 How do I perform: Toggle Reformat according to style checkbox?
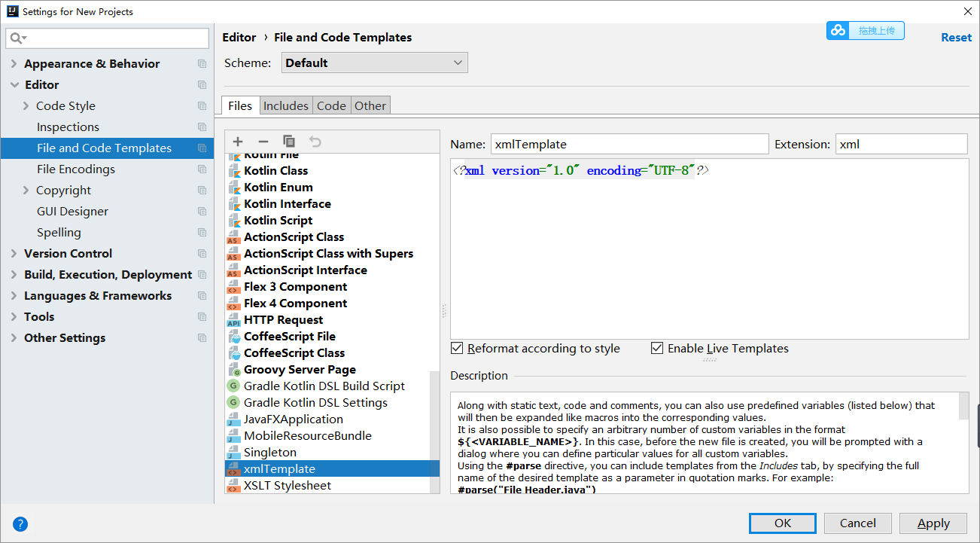[x=457, y=348]
